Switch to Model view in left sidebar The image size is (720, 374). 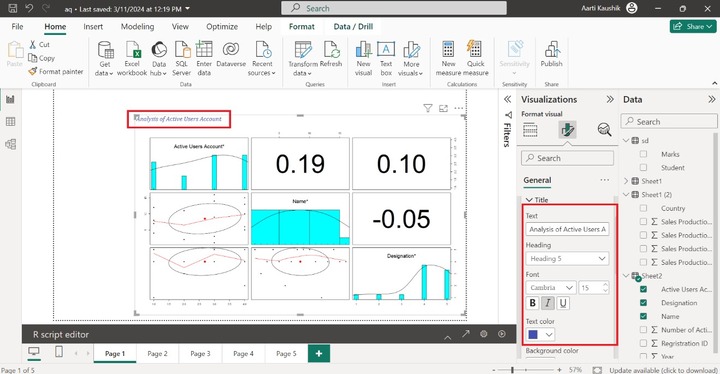(x=10, y=144)
